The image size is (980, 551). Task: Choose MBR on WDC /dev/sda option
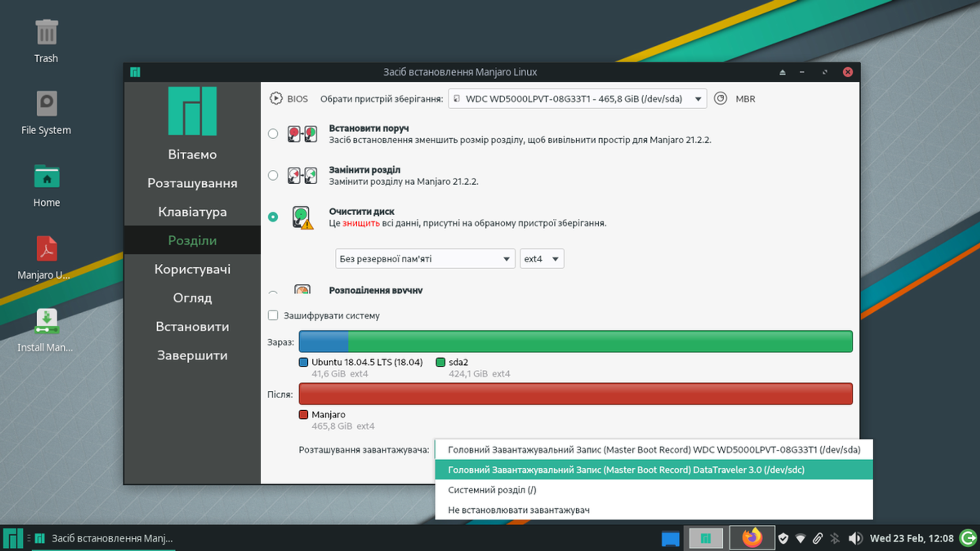(x=654, y=449)
